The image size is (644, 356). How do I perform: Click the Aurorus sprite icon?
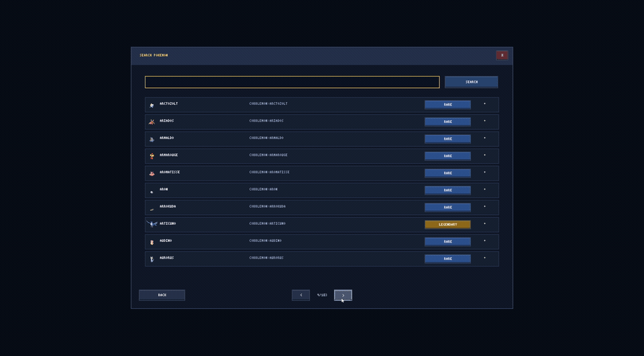152,259
